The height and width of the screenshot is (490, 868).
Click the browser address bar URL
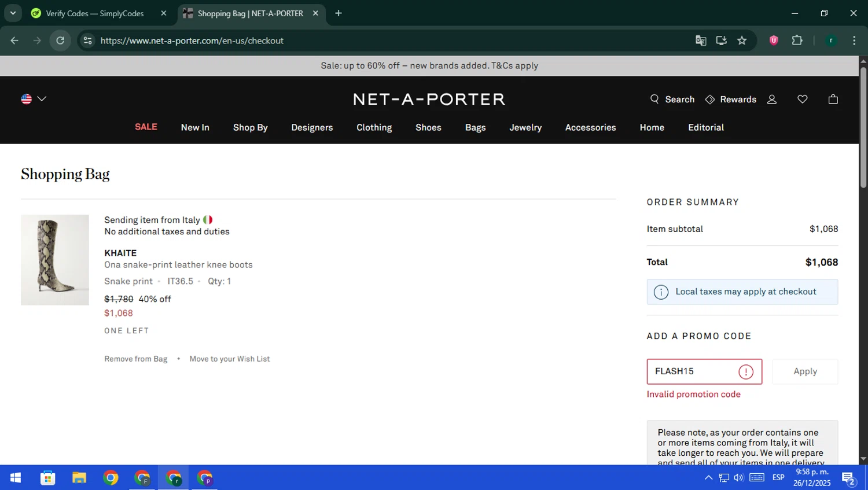[x=192, y=40]
